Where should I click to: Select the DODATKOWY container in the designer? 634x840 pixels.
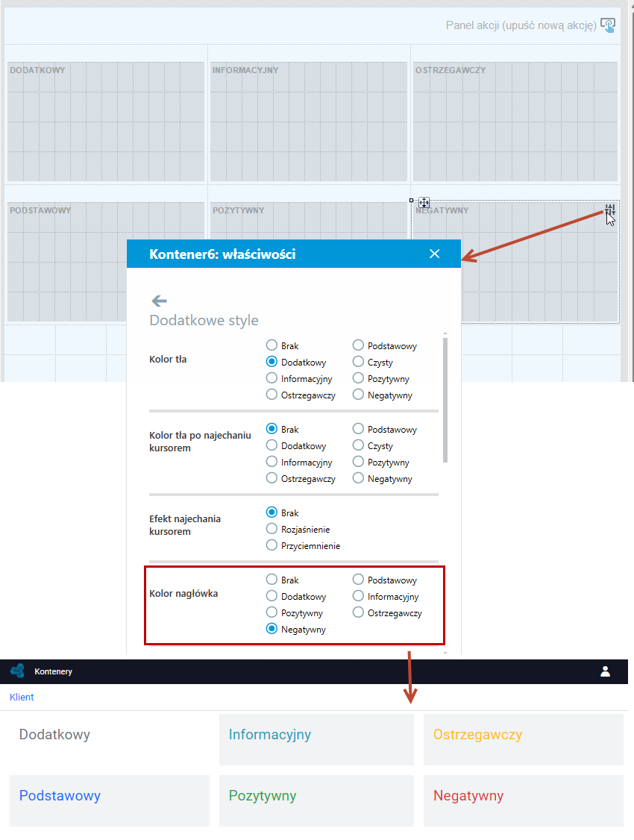click(x=105, y=122)
